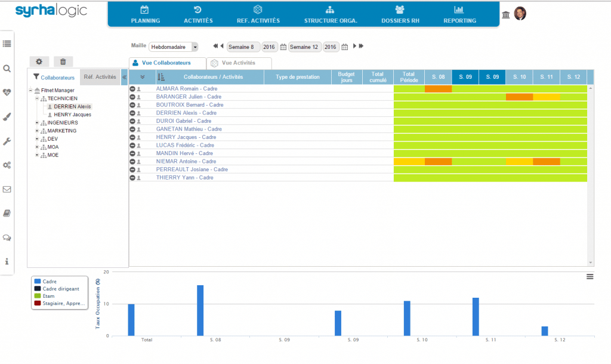Viewport: 611px width, 364px height.
Task: Select HENRY Jacques in the tree
Action: pyautogui.click(x=72, y=115)
